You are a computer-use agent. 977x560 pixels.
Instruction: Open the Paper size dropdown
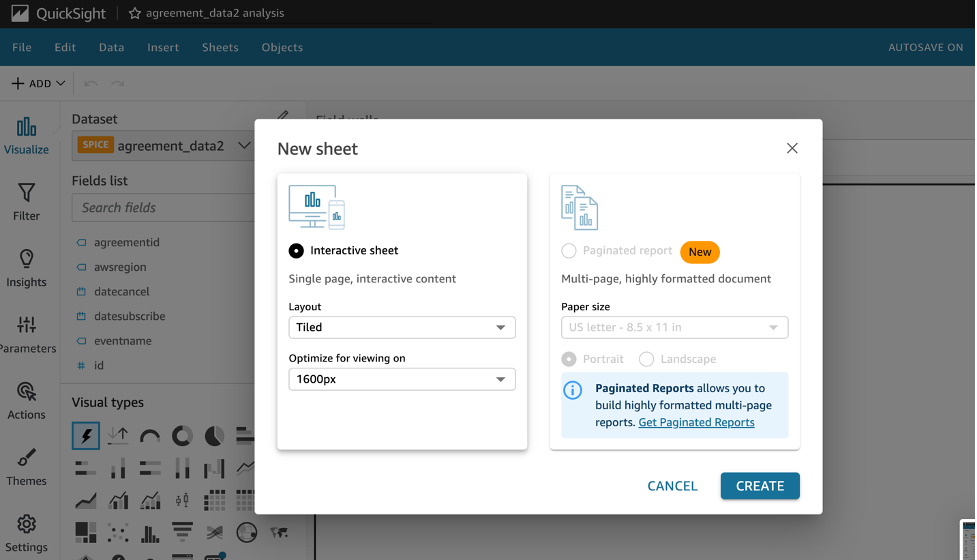pos(675,328)
